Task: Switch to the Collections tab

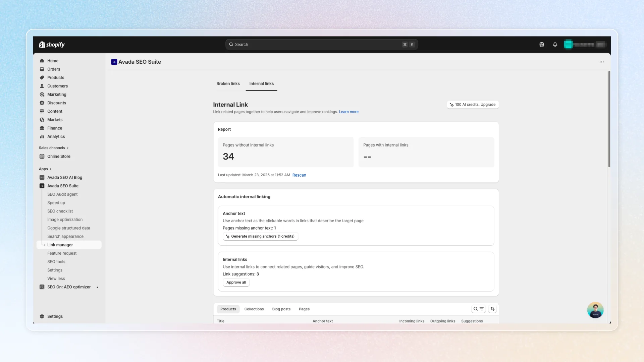Action: [x=254, y=309]
